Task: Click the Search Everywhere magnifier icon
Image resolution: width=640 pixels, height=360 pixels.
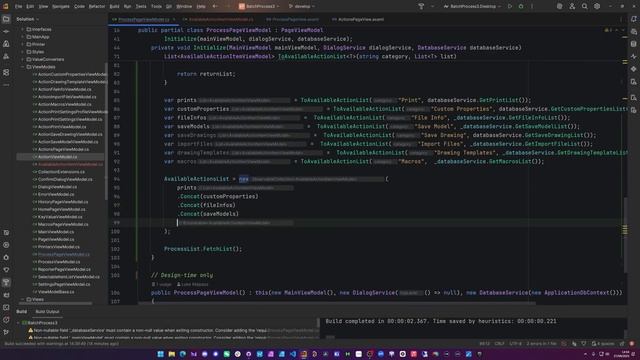Action: click(x=584, y=7)
